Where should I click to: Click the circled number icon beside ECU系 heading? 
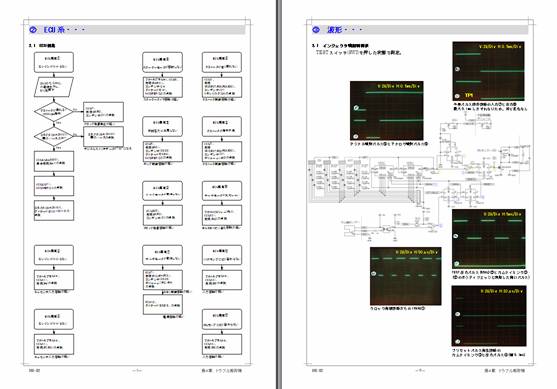pyautogui.click(x=33, y=30)
